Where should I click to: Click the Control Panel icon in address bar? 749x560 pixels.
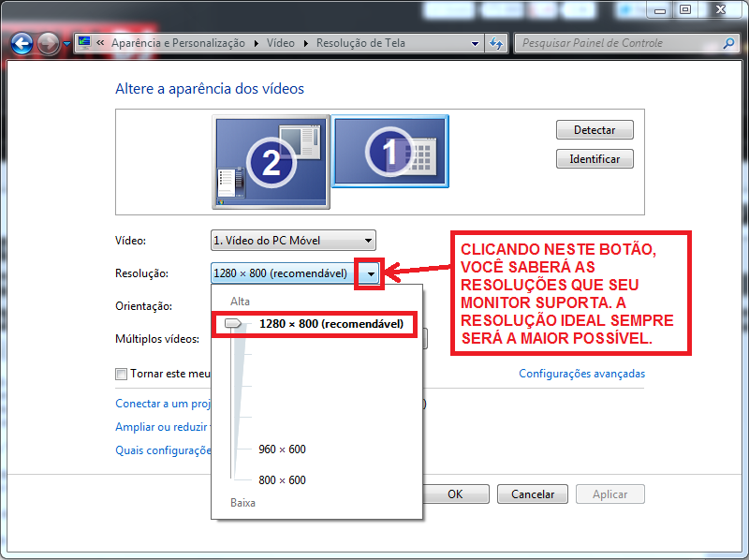click(x=84, y=42)
